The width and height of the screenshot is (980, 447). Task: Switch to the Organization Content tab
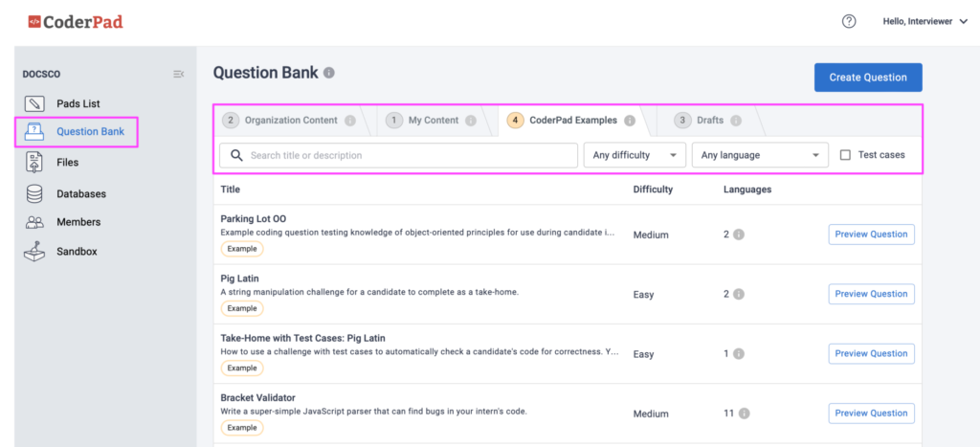(291, 121)
